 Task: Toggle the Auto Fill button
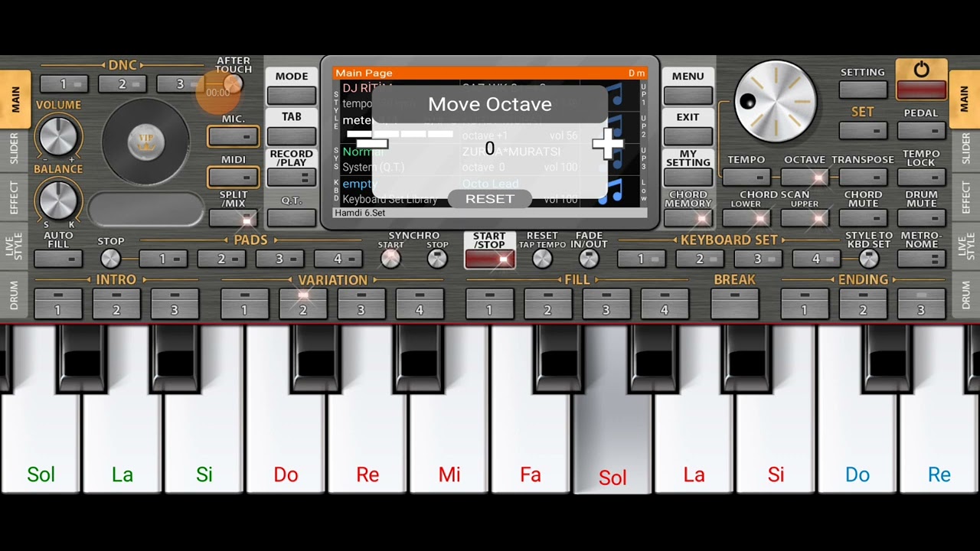click(58, 259)
